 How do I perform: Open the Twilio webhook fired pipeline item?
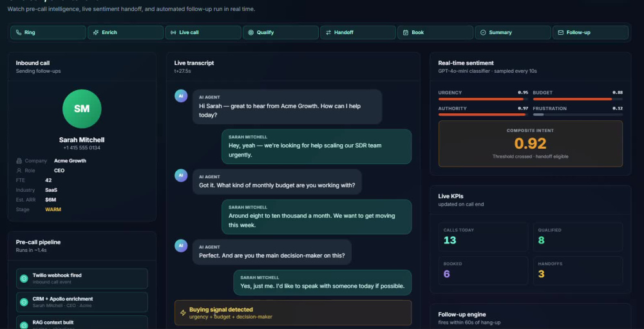tap(82, 279)
